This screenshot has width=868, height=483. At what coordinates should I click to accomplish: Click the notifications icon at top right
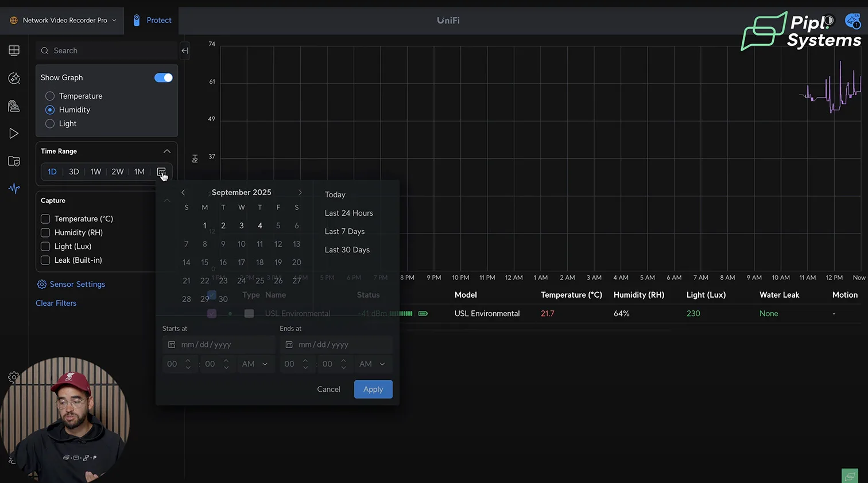tap(852, 21)
